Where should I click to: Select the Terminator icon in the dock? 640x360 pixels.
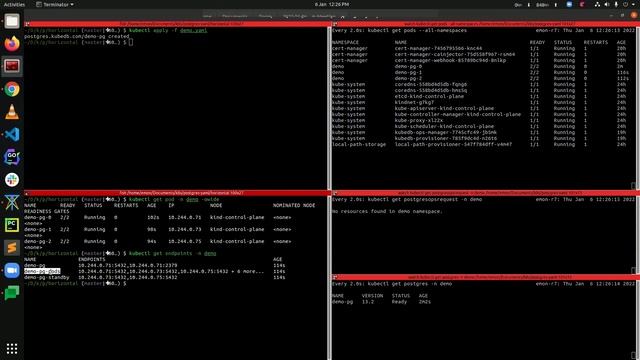[x=12, y=66]
